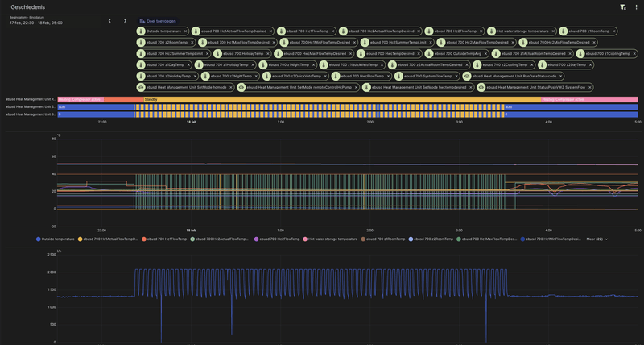The width and height of the screenshot is (644, 345).
Task: Click thermometer icon on z2NightTemp chip
Action: coord(204,76)
